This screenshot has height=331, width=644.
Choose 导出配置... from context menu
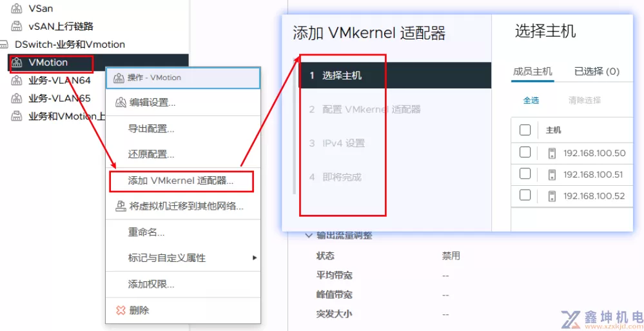[183, 128]
